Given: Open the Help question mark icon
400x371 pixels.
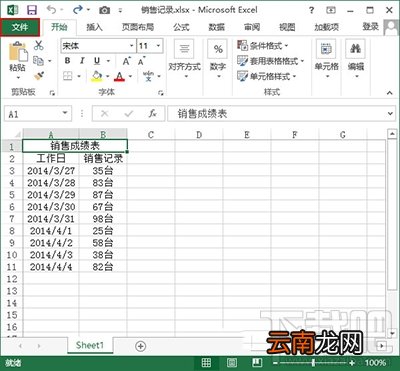Looking at the screenshot, I should point(311,10).
